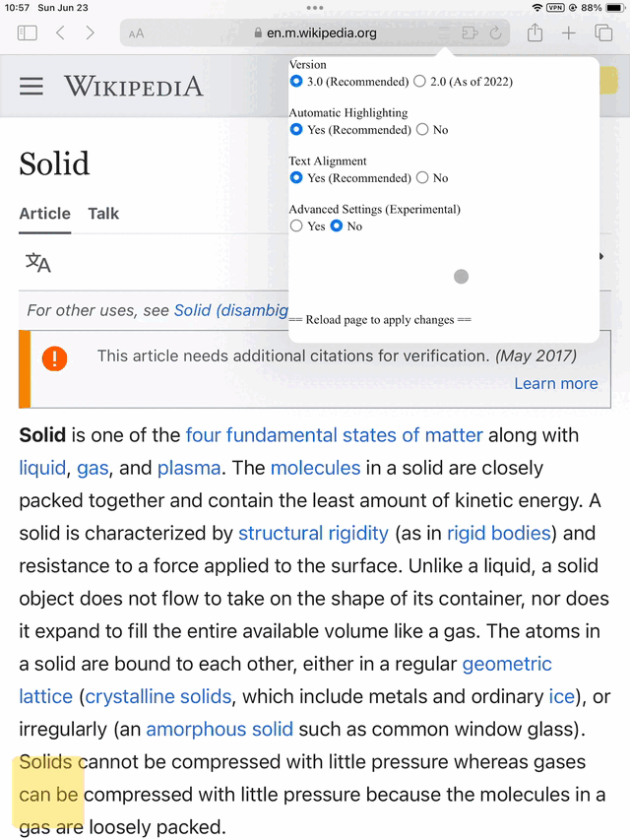Reload the page with refresh icon
This screenshot has width=630, height=840.
(x=496, y=33)
